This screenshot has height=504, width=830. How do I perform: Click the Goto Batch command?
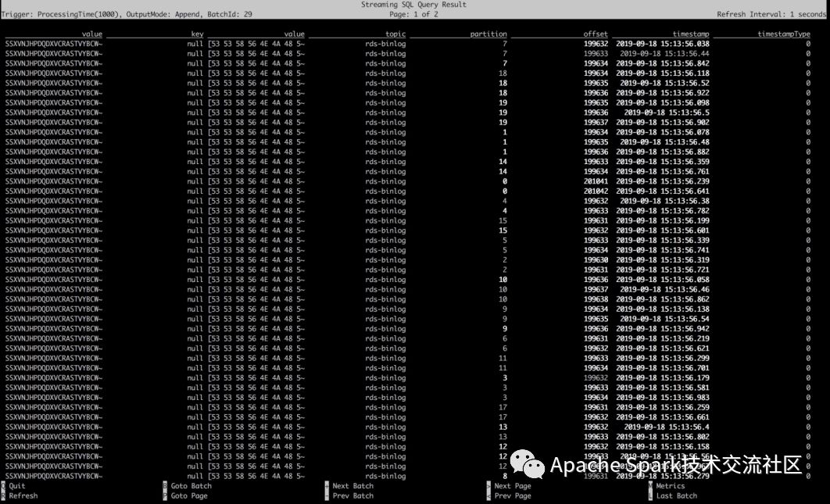(191, 485)
